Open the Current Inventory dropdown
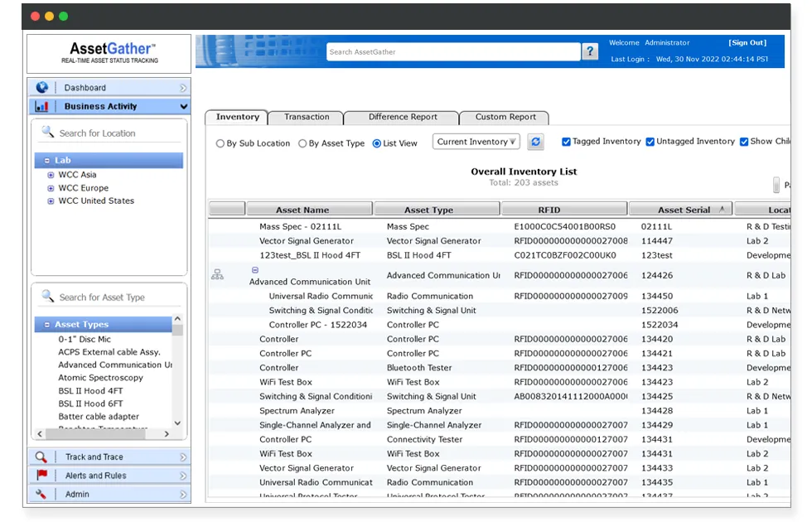Image resolution: width=812 pixels, height=522 pixels. [476, 142]
